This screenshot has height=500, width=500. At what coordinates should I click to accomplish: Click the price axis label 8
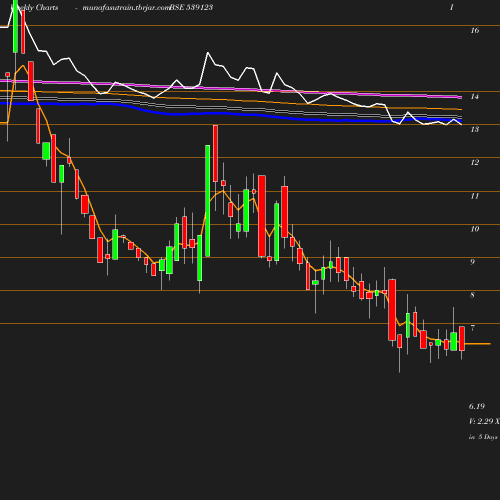pyautogui.click(x=472, y=295)
